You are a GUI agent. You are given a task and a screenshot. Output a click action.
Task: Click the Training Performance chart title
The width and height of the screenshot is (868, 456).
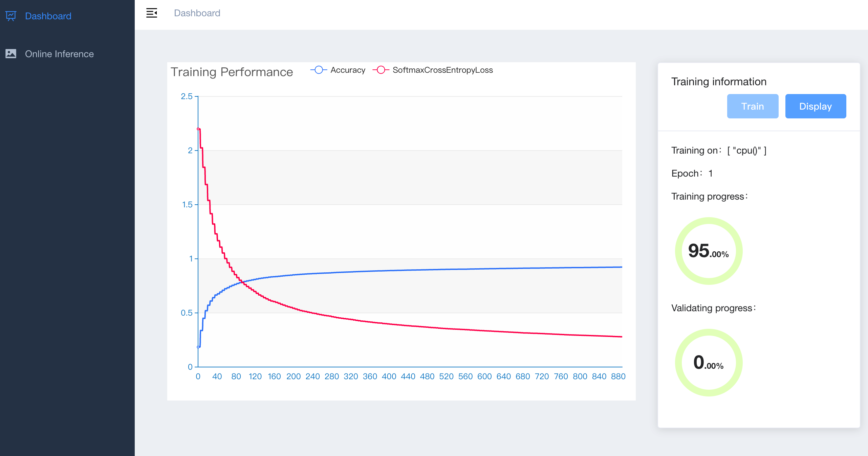[x=232, y=72]
